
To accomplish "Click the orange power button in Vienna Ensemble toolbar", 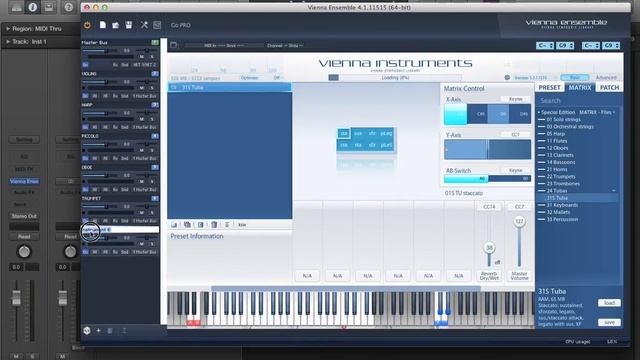I will point(87,25).
